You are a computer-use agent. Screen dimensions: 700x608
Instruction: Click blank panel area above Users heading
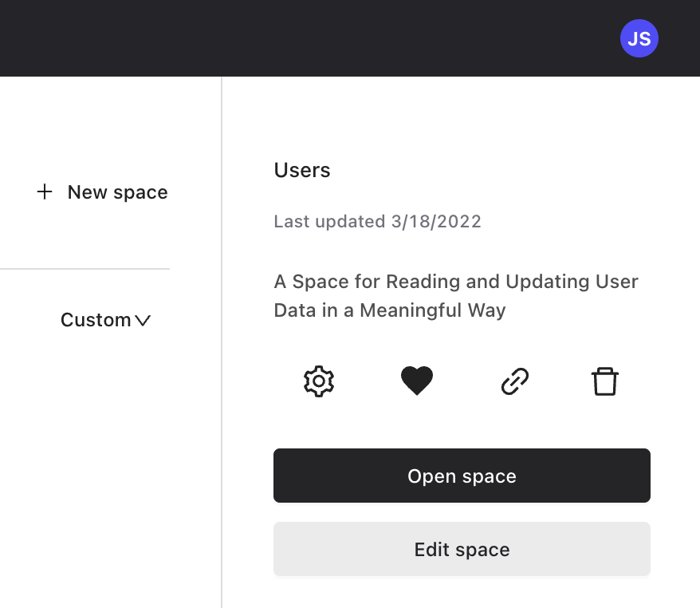[x=460, y=118]
